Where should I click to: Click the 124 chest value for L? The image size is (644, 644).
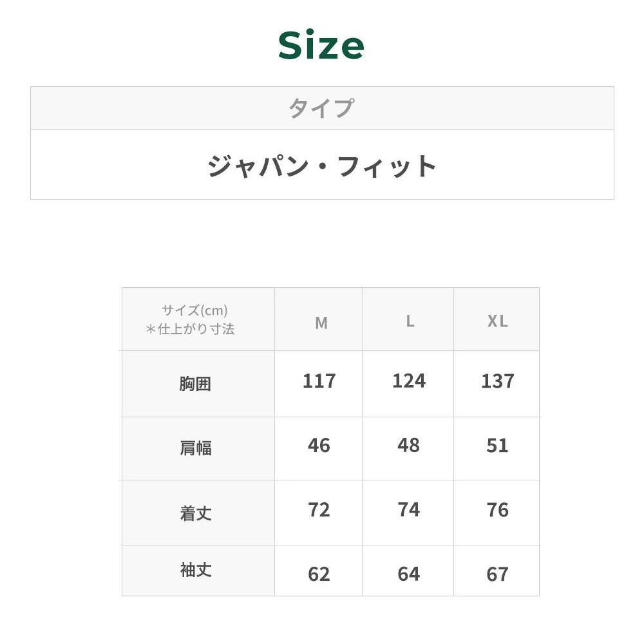pyautogui.click(x=408, y=381)
